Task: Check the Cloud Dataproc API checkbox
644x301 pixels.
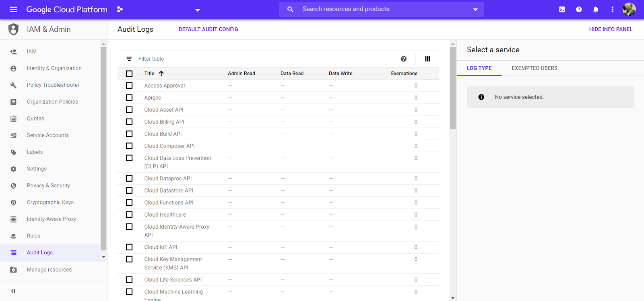Action: tap(129, 178)
